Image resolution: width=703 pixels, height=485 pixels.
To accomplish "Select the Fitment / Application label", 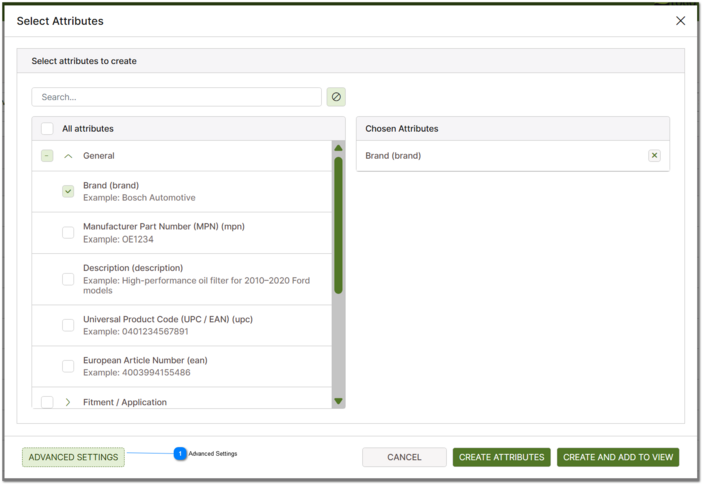I will point(125,402).
